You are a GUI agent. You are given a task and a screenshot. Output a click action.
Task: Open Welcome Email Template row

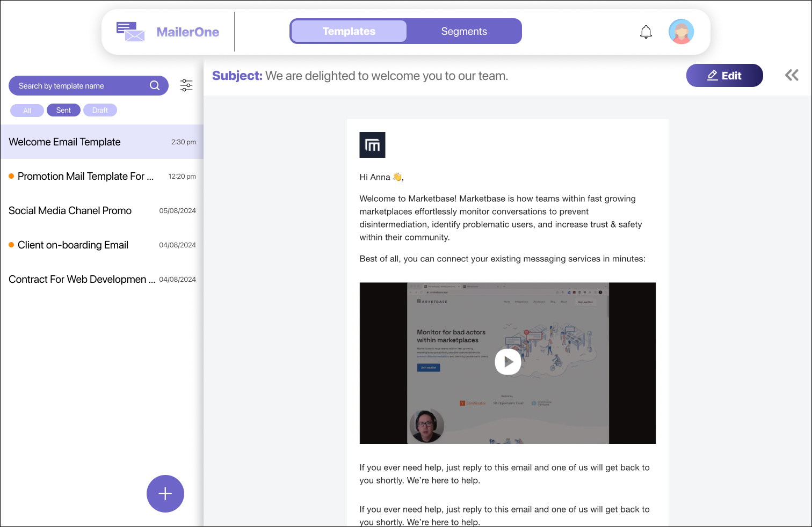click(102, 142)
